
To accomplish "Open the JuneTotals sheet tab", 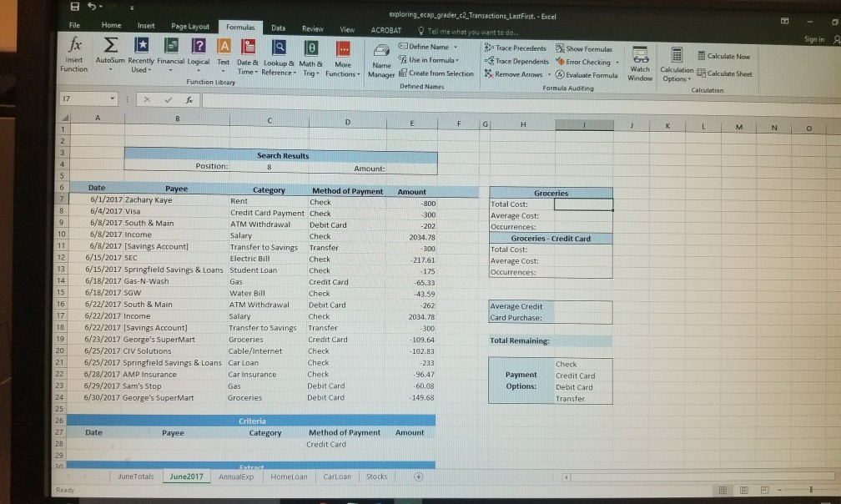I will (x=136, y=476).
